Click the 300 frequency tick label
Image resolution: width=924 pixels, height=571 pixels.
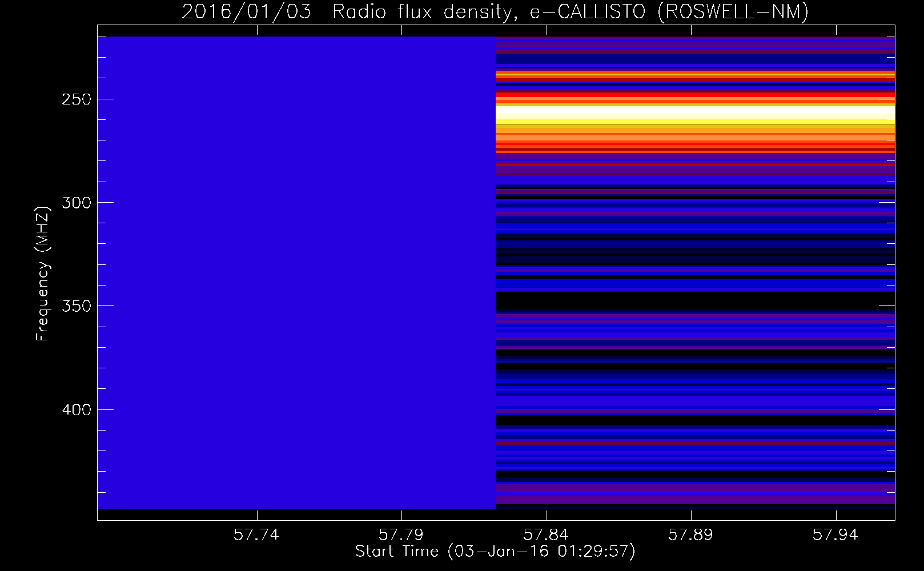click(77, 203)
